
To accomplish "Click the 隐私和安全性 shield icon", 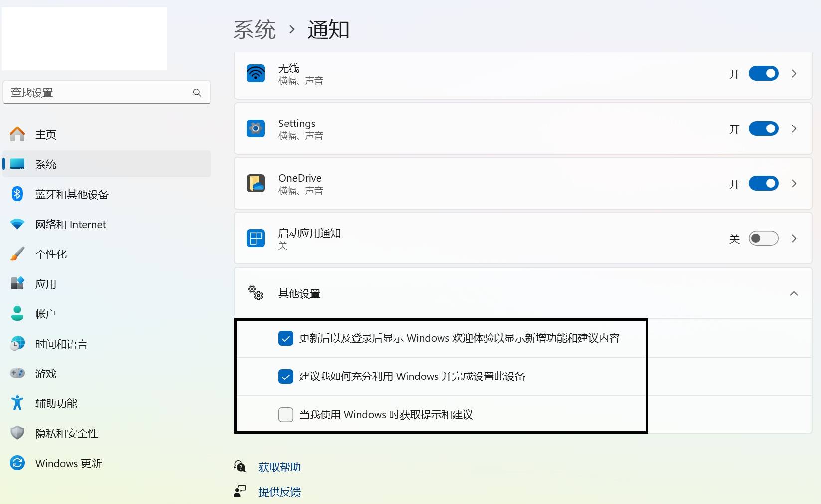I will tap(17, 433).
